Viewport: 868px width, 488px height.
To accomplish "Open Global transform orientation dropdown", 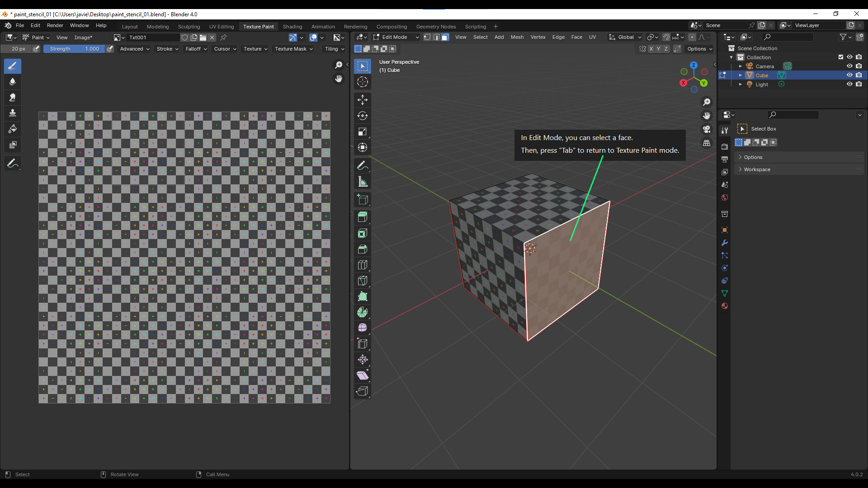I will [x=625, y=37].
